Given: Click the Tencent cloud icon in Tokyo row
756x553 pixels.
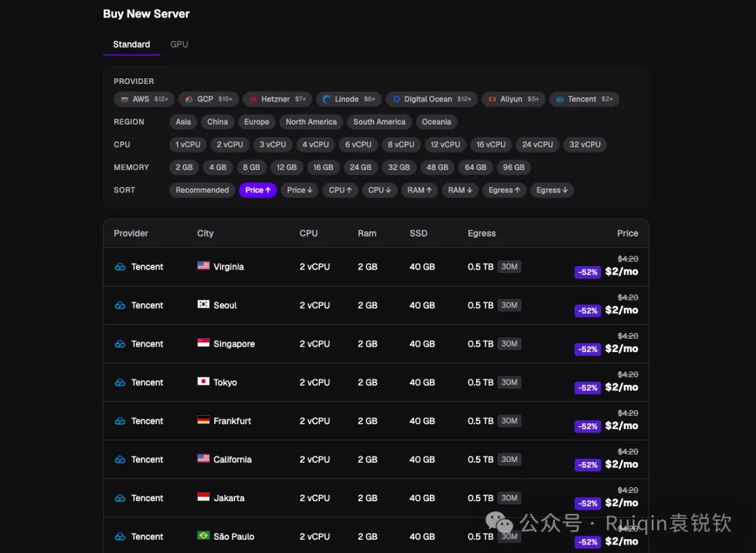Looking at the screenshot, I should click(120, 382).
